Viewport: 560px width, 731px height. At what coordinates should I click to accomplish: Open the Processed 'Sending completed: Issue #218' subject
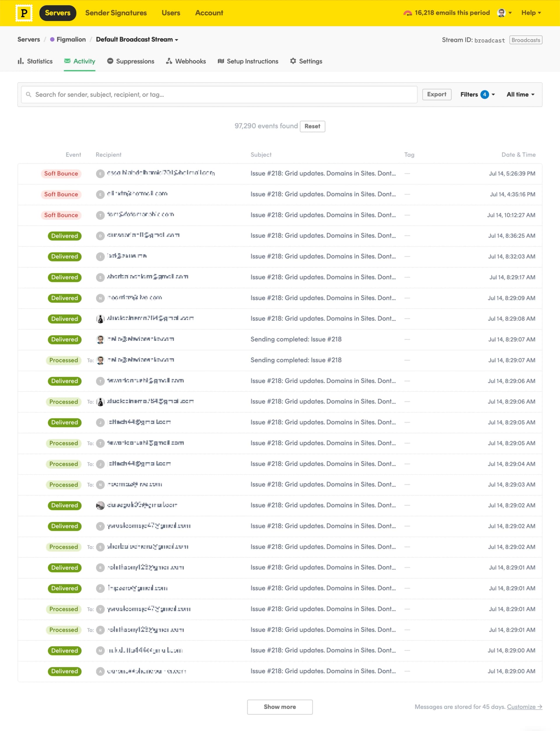[296, 360]
